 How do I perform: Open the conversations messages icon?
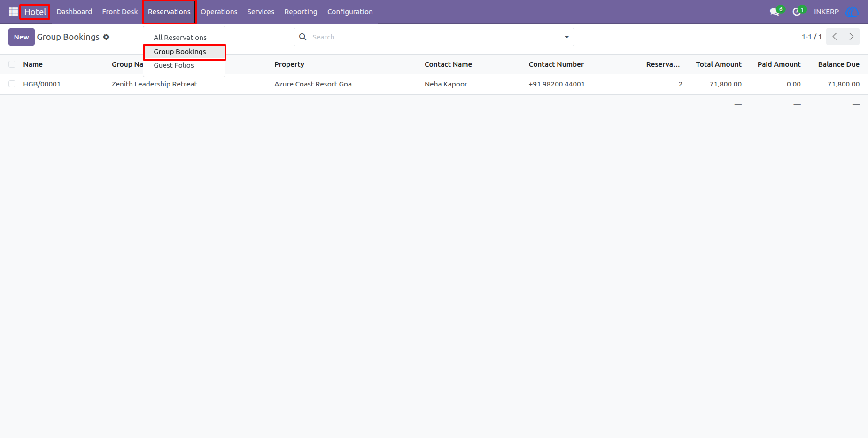pyautogui.click(x=775, y=12)
